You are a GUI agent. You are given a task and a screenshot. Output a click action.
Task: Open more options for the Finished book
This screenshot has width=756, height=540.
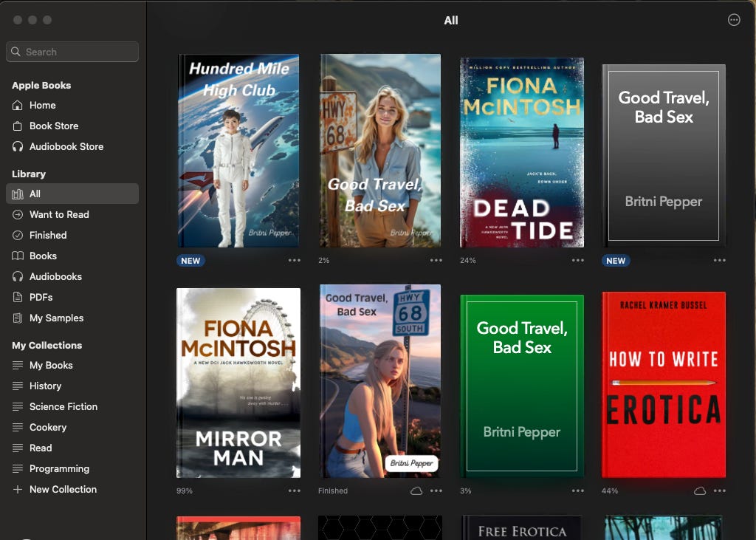pos(436,491)
